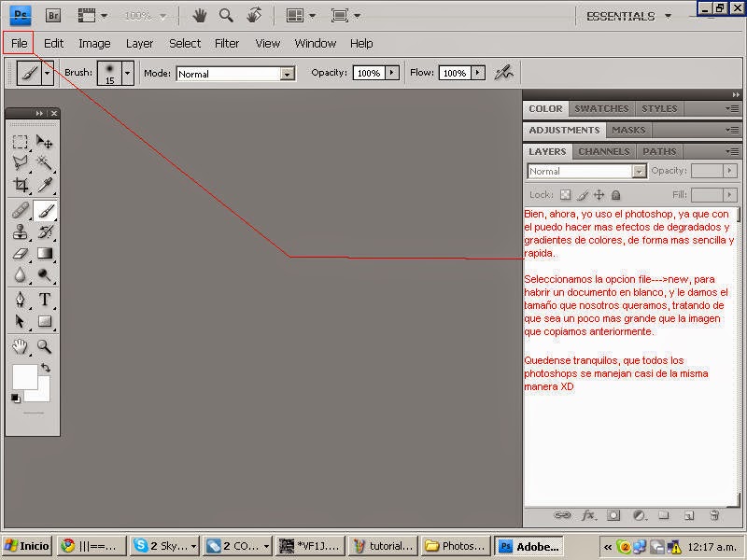This screenshot has height=560, width=747.
Task: Reset default foreground and background colors
Action: pos(16,399)
